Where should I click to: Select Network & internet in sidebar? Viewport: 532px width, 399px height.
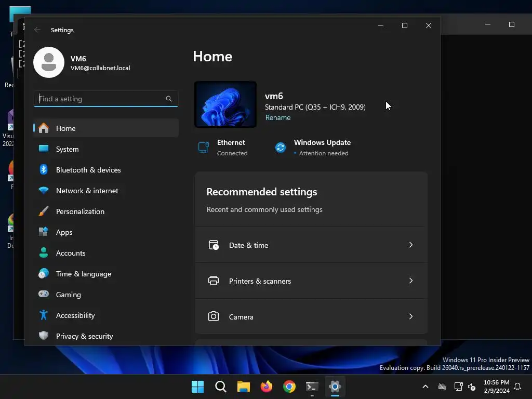(106, 191)
